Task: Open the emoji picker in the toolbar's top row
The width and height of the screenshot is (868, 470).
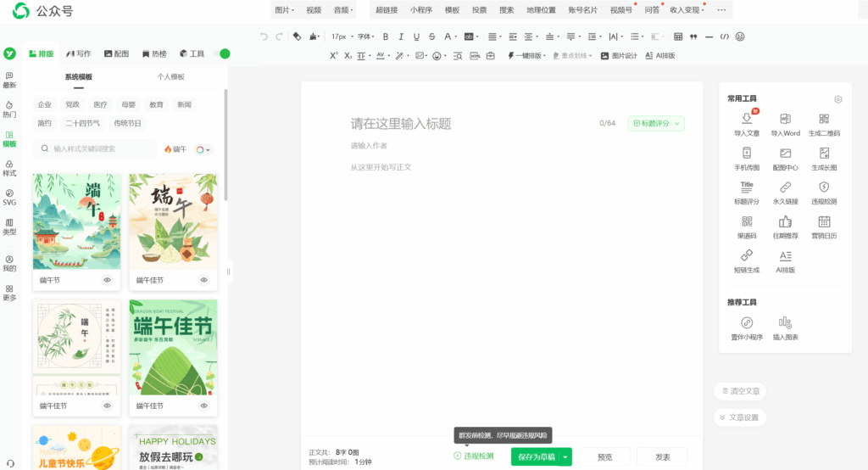Action: [x=740, y=36]
